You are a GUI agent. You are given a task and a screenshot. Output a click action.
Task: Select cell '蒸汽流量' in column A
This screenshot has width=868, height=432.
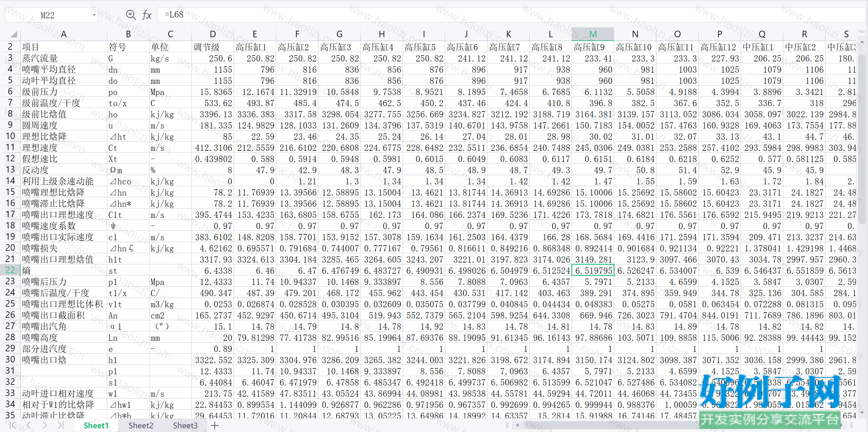coord(63,58)
